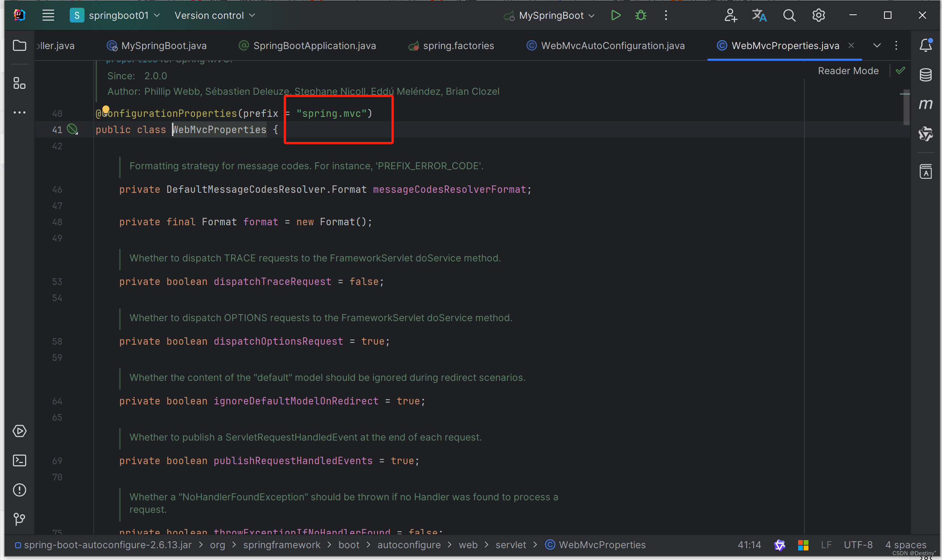The image size is (942, 560).
Task: Click springframework in the breadcrumb path
Action: click(281, 545)
